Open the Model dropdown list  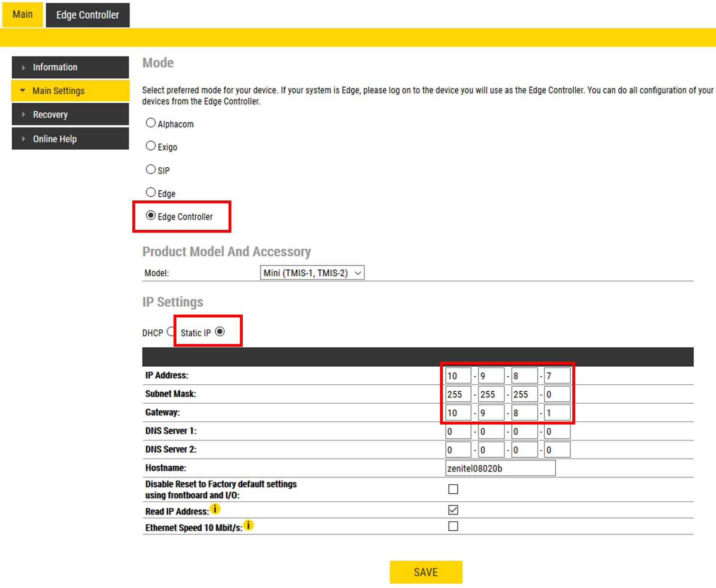click(x=312, y=273)
